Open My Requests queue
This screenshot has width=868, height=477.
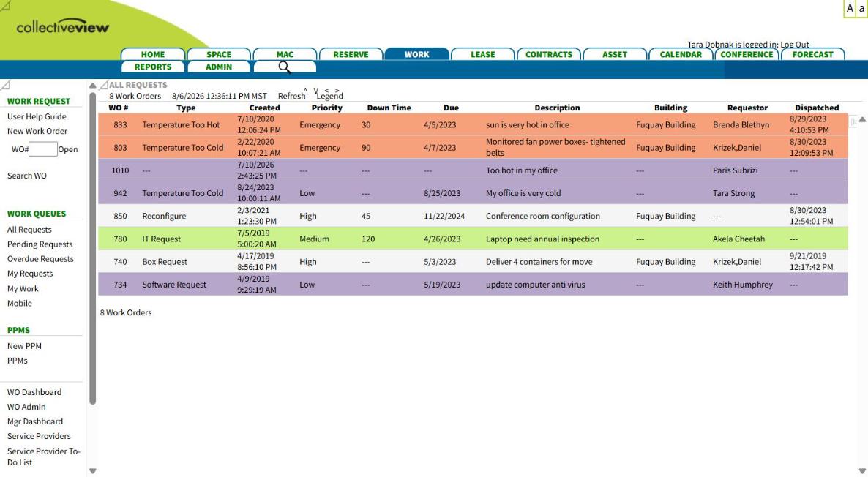30,274
